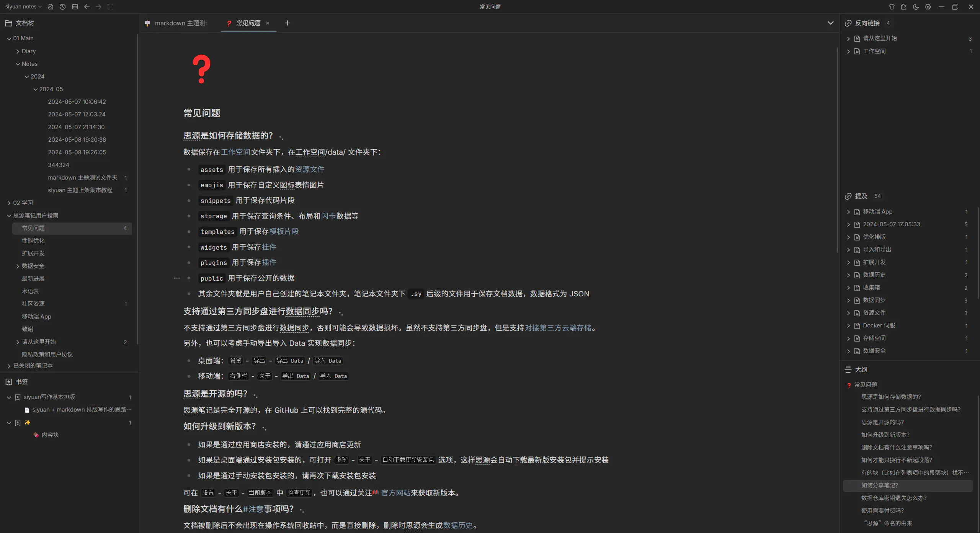Toggle dark mode moon icon
The image size is (980, 533).
(x=916, y=7)
